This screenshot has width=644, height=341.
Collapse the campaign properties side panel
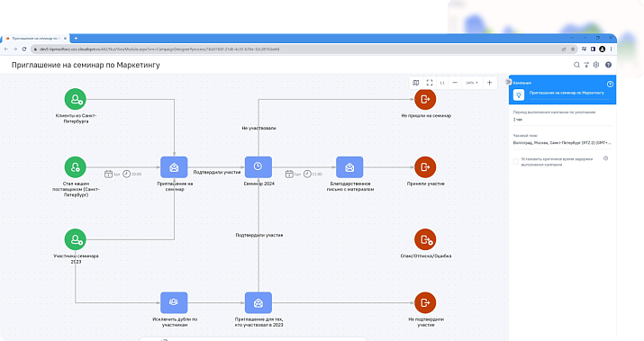tap(508, 82)
